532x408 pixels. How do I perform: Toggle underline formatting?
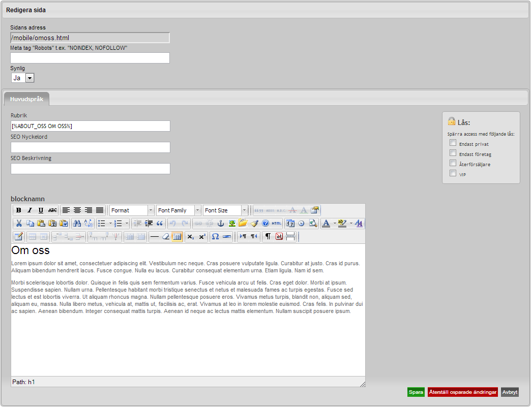[41, 210]
